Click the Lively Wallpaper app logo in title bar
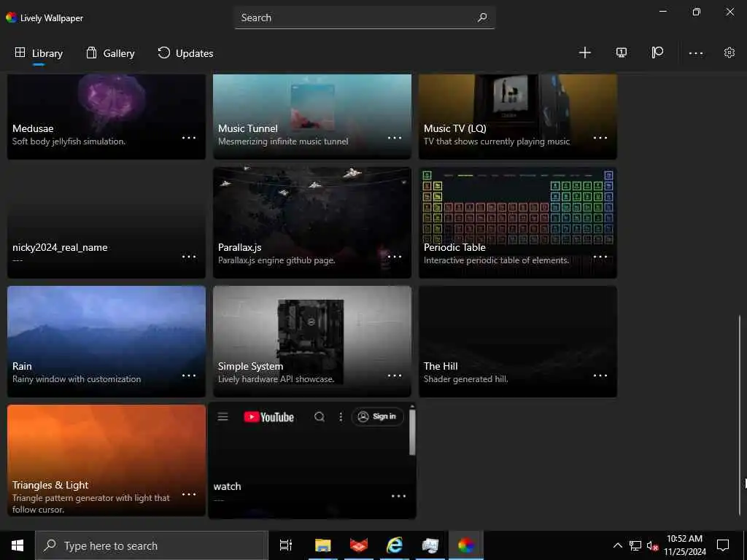Image resolution: width=747 pixels, height=560 pixels. (x=11, y=17)
